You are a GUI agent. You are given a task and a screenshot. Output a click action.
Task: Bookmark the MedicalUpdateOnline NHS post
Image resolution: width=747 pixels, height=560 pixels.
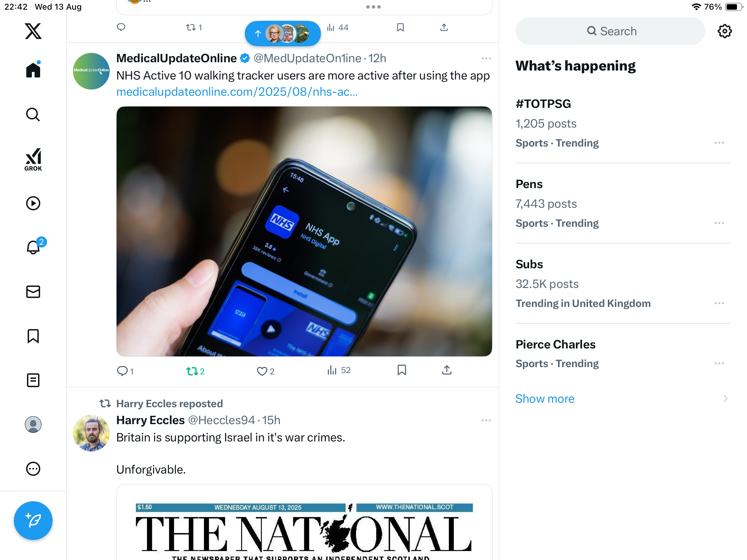[402, 370]
